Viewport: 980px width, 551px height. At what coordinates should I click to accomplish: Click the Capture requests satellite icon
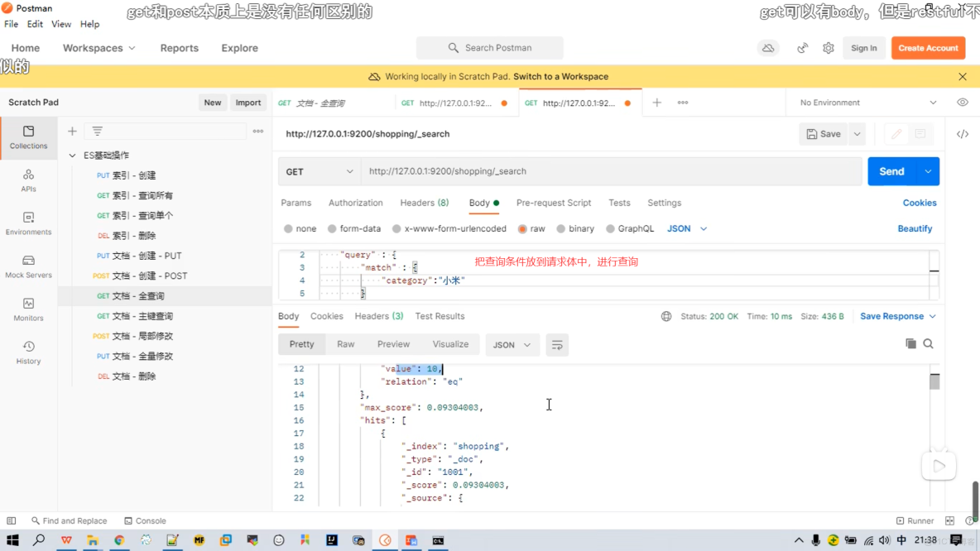pos(802,48)
